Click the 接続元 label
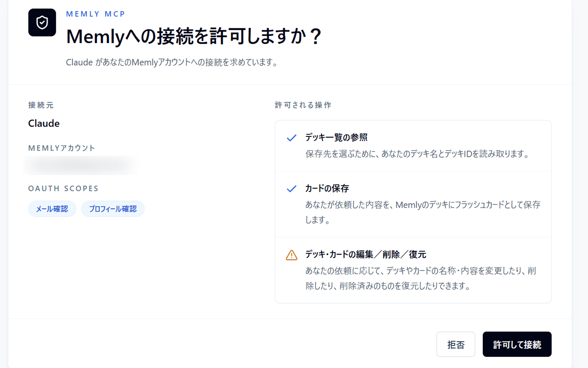The height and width of the screenshot is (368, 588). (x=41, y=105)
